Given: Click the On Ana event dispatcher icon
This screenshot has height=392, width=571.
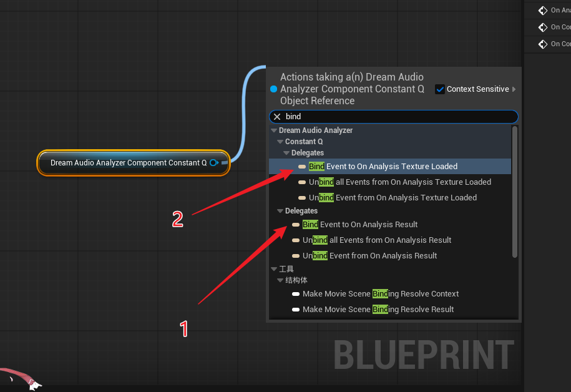Looking at the screenshot, I should click(x=542, y=10).
